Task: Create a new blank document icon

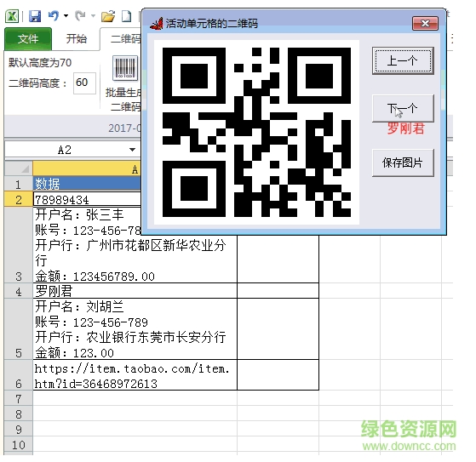Action: tap(127, 16)
